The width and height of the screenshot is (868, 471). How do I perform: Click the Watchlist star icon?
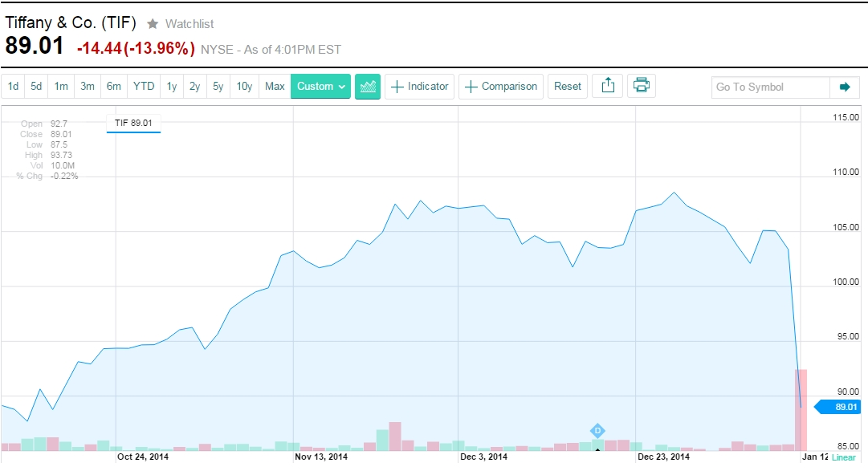(153, 24)
